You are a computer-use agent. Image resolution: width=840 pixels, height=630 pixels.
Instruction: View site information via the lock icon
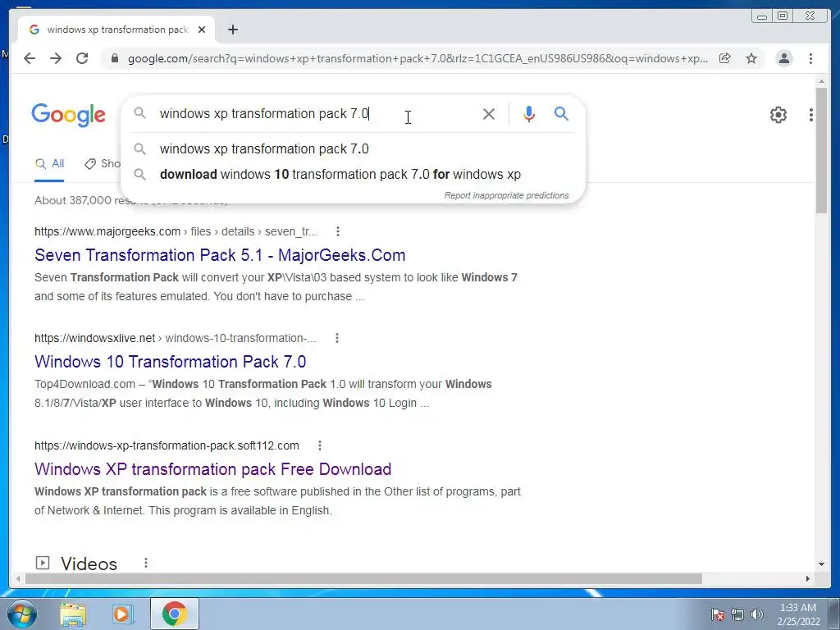pos(114,58)
